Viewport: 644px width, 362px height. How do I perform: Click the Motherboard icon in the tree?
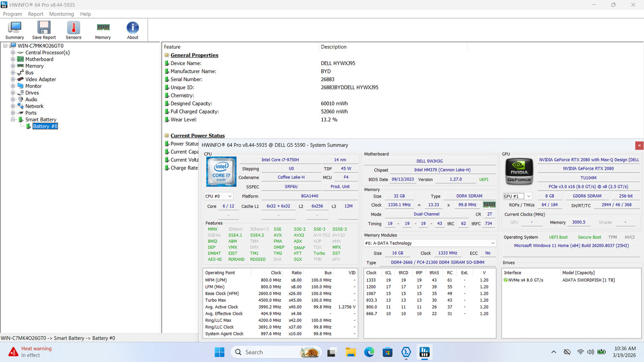21,59
